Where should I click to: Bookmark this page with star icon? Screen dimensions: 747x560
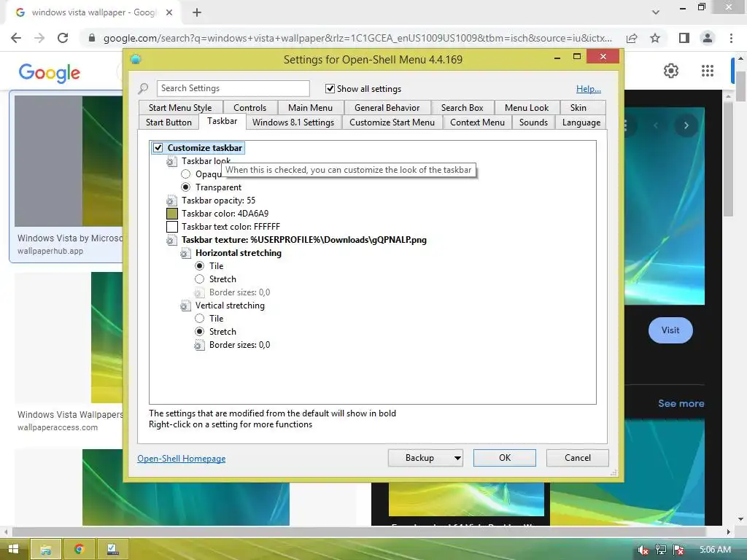(x=655, y=38)
